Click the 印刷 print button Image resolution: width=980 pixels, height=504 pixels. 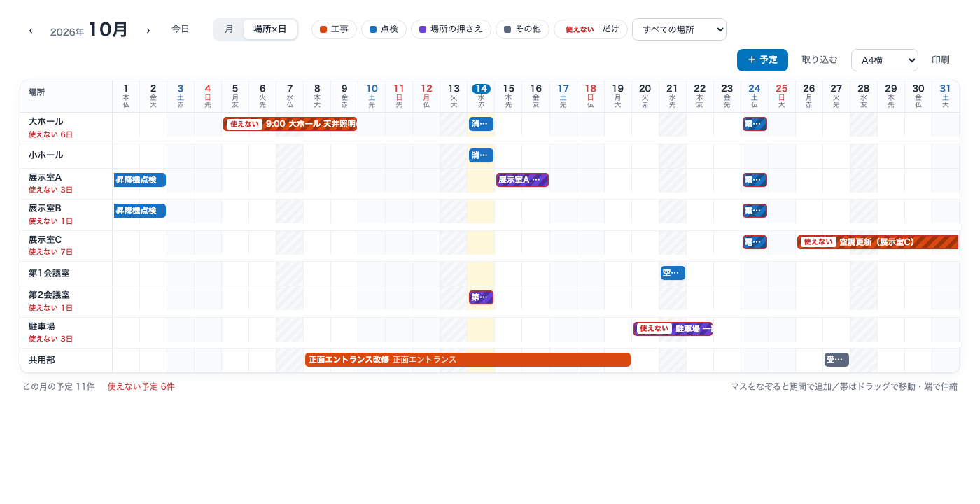pyautogui.click(x=941, y=60)
